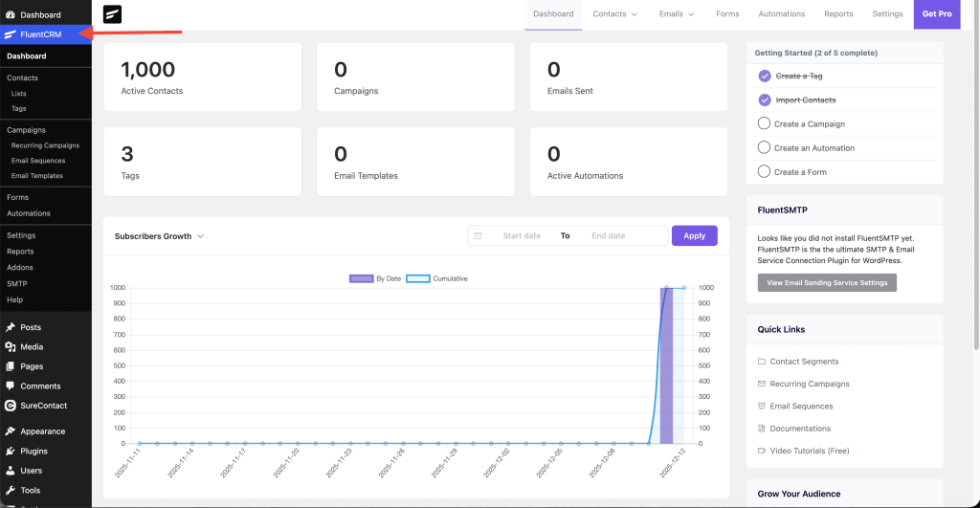
Task: Open Plugins from the WordPress sidebar
Action: [x=33, y=451]
